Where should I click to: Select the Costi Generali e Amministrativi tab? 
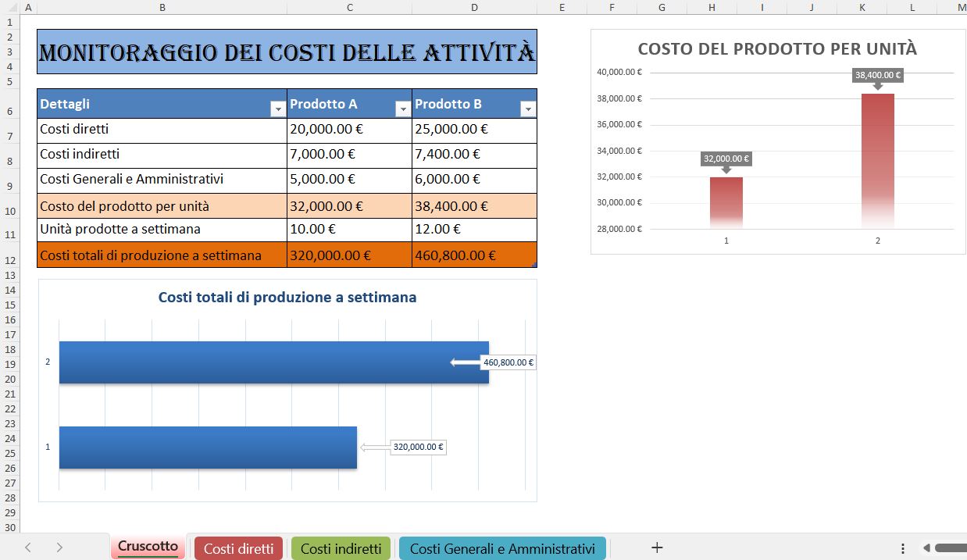click(502, 548)
